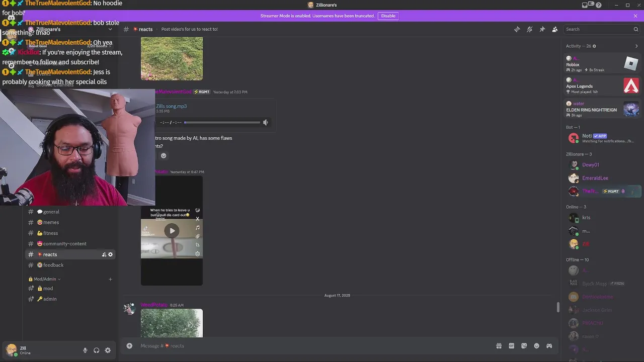Click the message attach plus button
This screenshot has width=644, height=362.
click(x=129, y=345)
